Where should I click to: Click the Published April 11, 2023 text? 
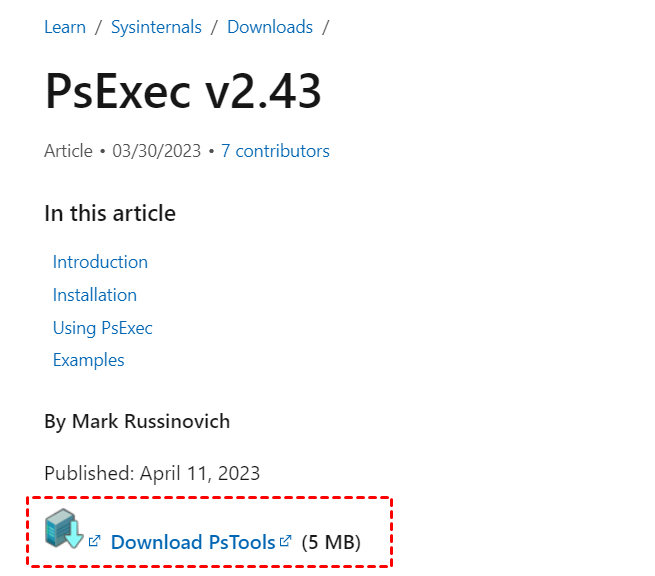point(152,473)
